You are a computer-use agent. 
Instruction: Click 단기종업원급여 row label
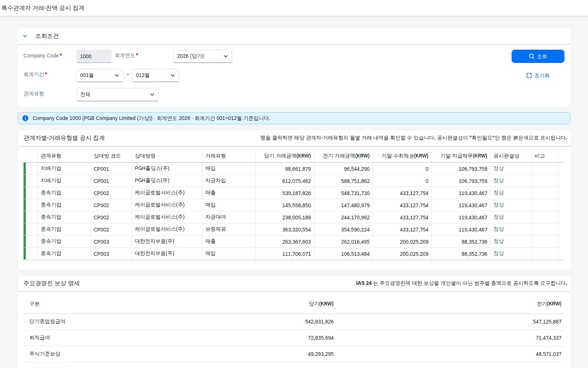pos(47,322)
